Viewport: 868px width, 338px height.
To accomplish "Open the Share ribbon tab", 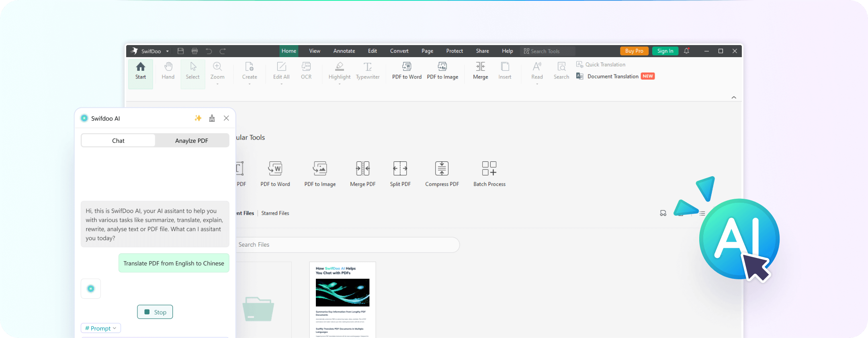I will coord(483,51).
